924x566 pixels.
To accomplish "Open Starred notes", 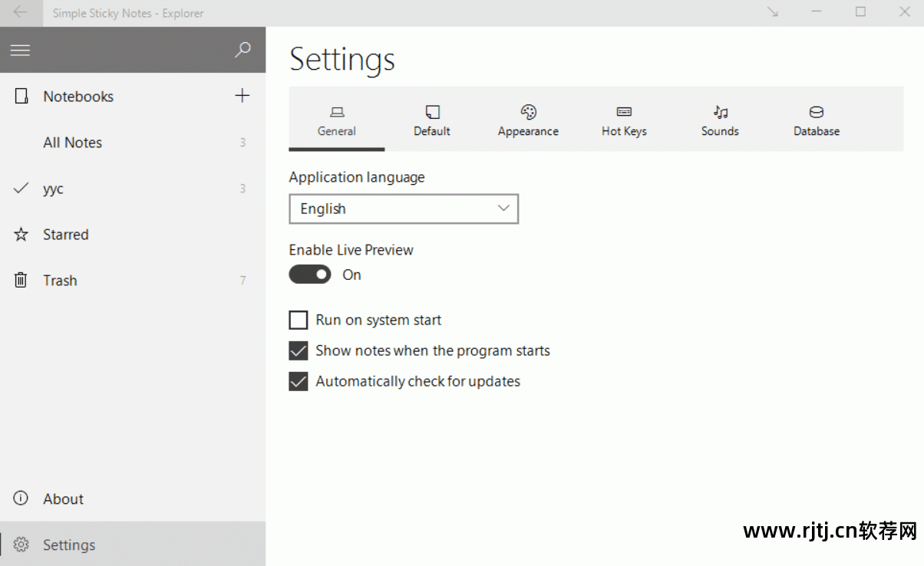I will [x=133, y=235].
